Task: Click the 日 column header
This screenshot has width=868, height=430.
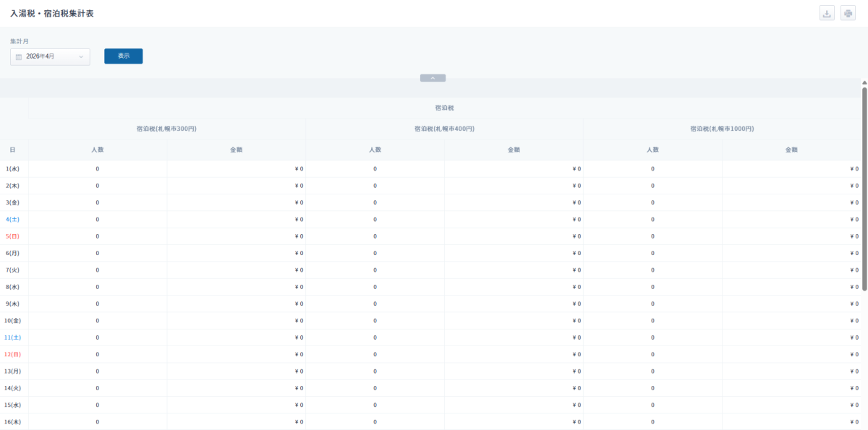Action: [x=12, y=150]
